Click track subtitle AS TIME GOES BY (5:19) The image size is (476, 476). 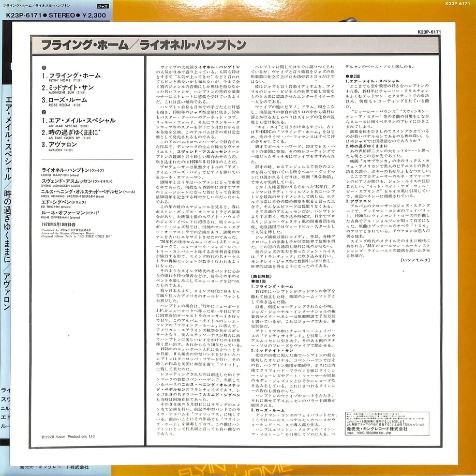70,138
